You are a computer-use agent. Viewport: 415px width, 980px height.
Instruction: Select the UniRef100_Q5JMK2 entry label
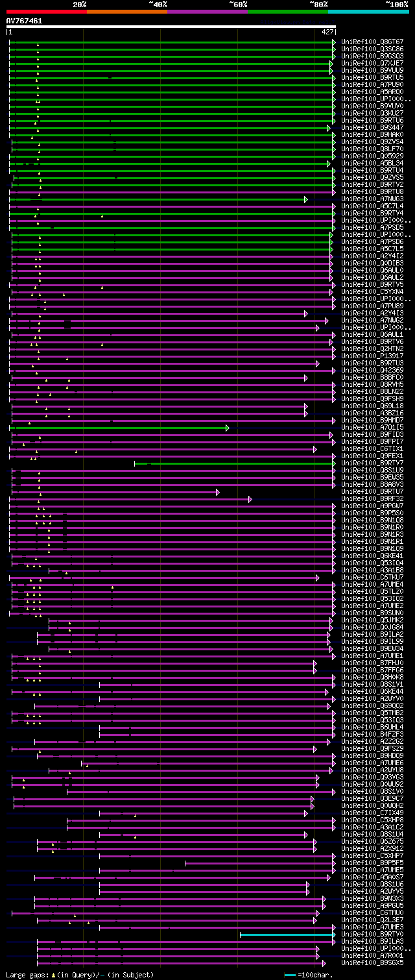pos(372,620)
